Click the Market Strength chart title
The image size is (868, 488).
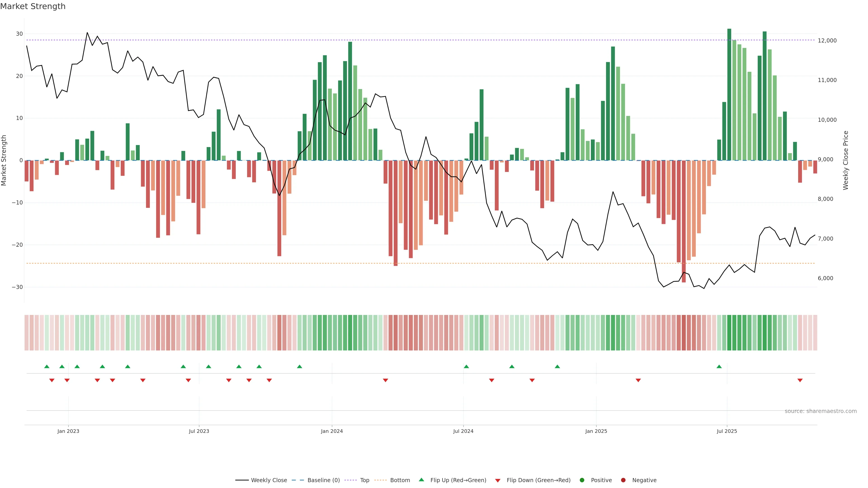[33, 6]
